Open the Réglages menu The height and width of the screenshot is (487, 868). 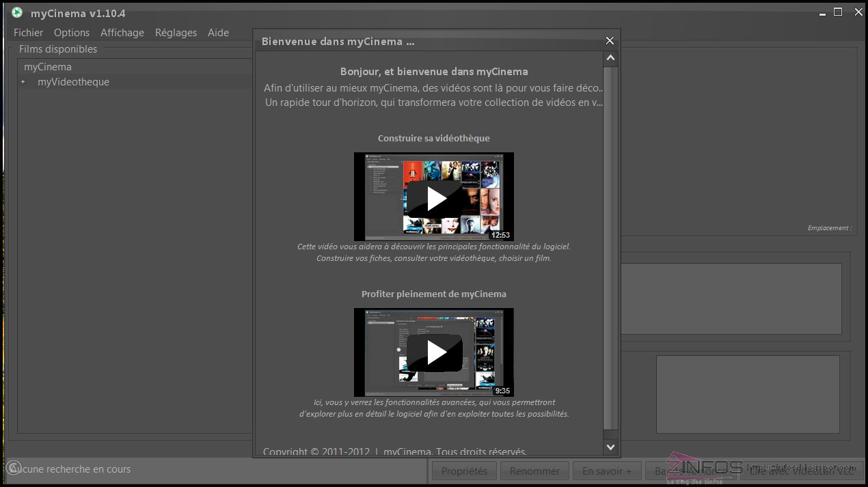[x=176, y=32]
